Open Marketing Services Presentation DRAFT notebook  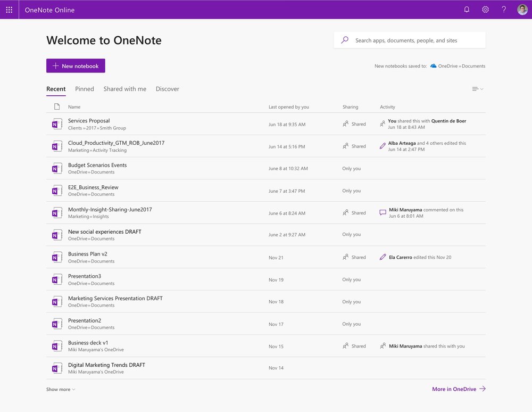tap(115, 298)
